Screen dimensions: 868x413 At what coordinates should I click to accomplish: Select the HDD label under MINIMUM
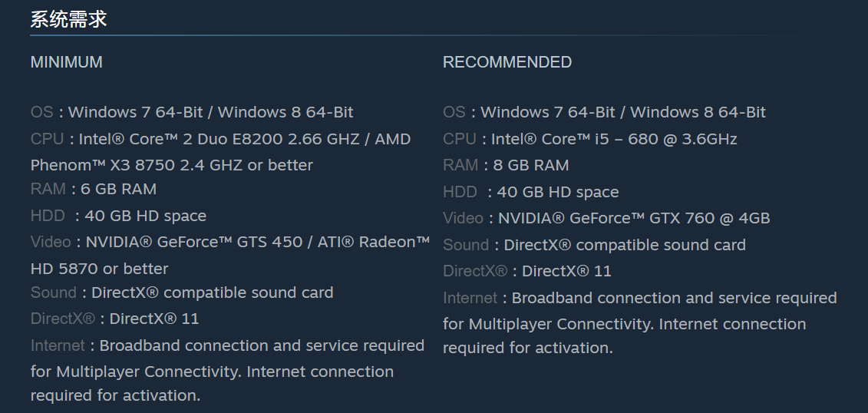[48, 216]
